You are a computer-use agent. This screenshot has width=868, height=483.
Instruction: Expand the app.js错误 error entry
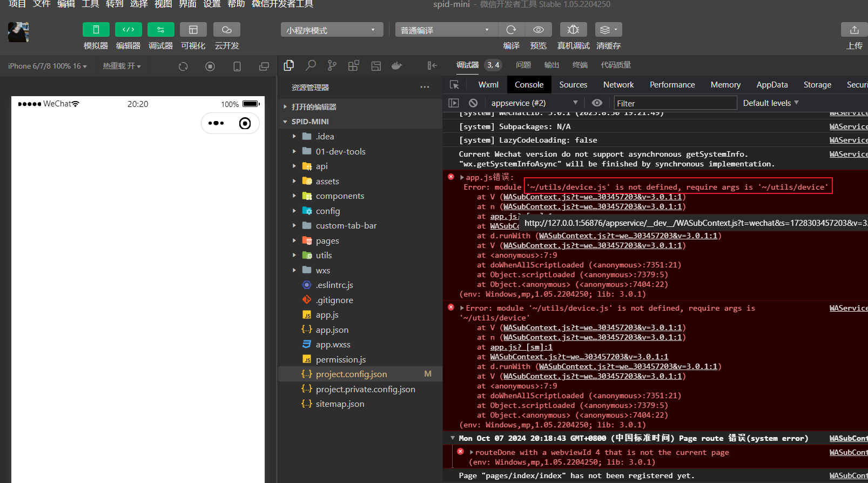[x=462, y=177]
